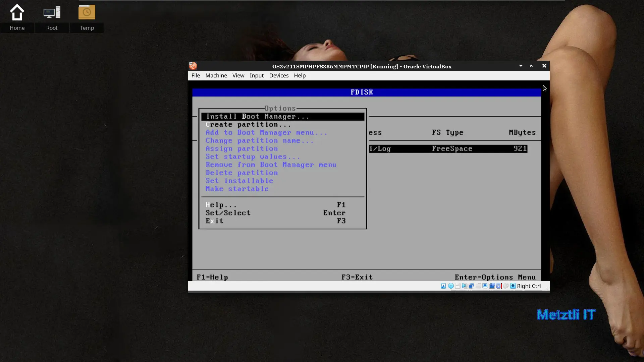Click Add to Boot Manager menu entry
644x362 pixels.
pos(266,132)
